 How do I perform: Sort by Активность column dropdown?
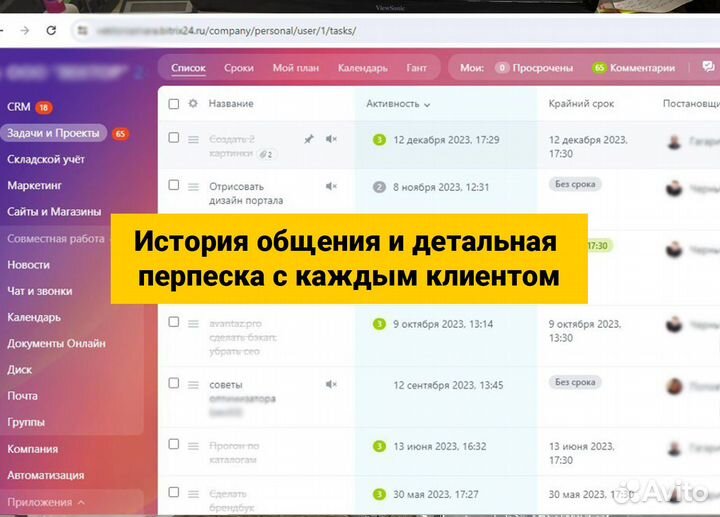tap(398, 104)
